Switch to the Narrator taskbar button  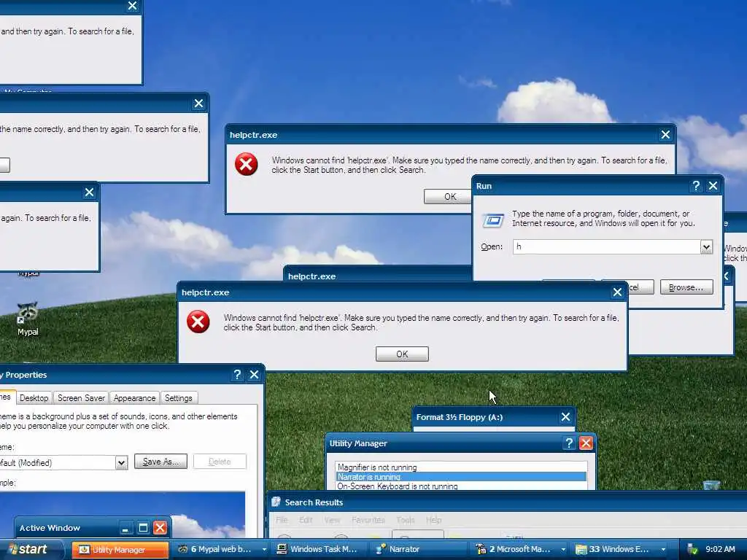[x=419, y=549]
